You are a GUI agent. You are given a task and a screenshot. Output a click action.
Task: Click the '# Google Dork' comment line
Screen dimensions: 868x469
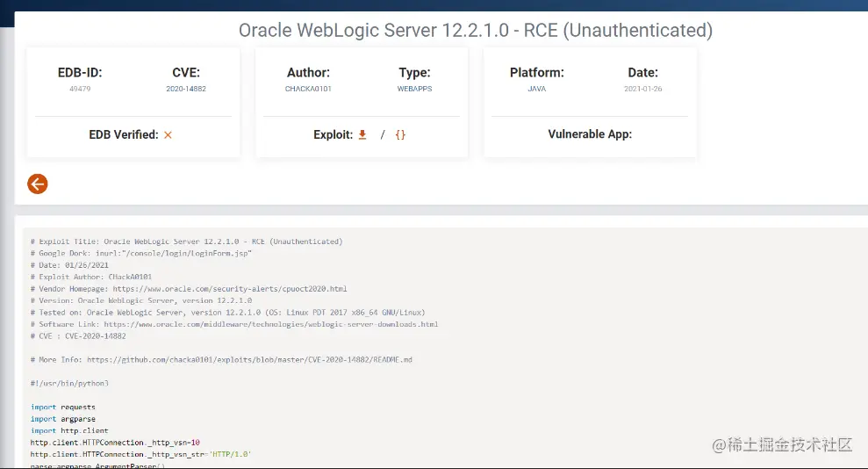(x=141, y=253)
